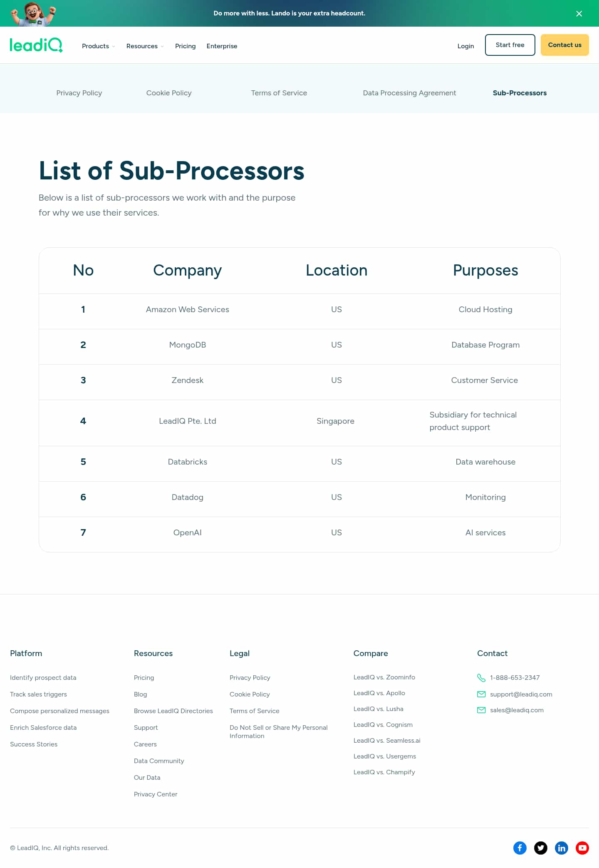Switch to the Data Processing Agreement tab
The image size is (599, 868).
(409, 93)
